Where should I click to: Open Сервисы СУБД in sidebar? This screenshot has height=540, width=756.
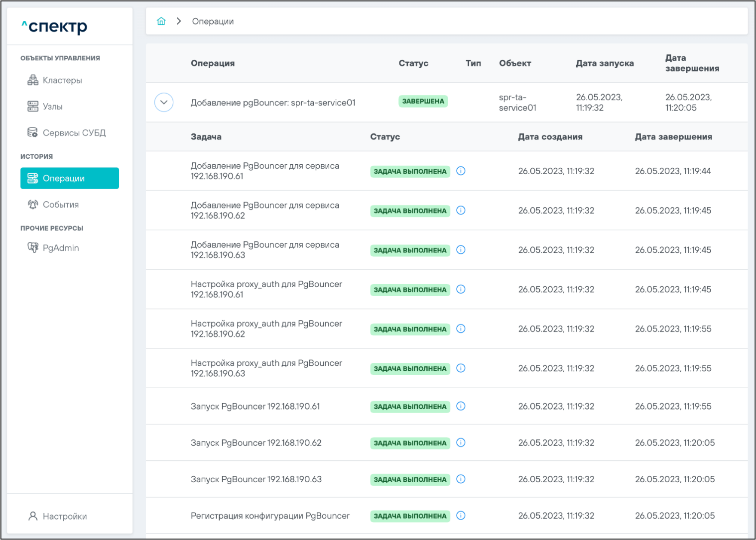[x=74, y=133]
